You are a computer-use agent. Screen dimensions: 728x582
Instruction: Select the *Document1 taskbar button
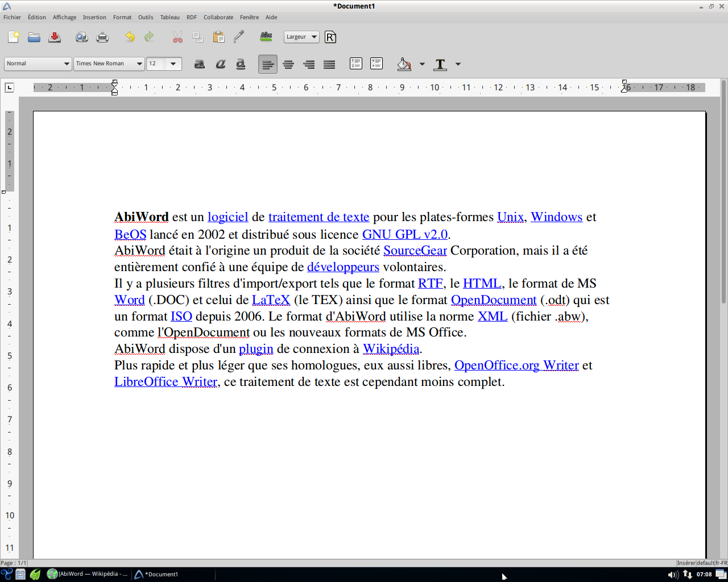173,574
